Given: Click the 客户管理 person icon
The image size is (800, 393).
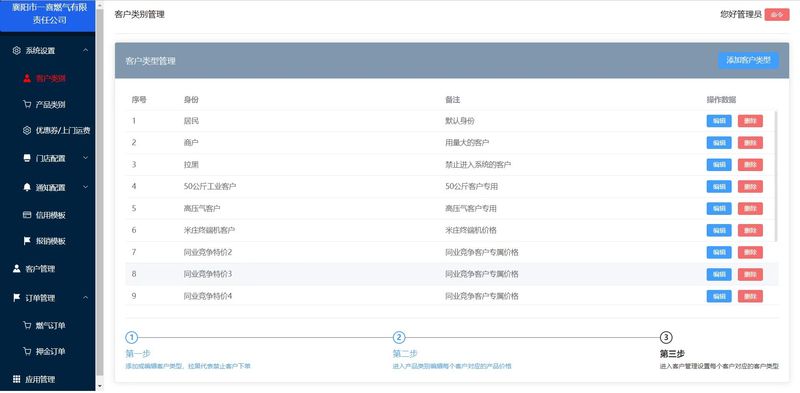Looking at the screenshot, I should point(16,268).
